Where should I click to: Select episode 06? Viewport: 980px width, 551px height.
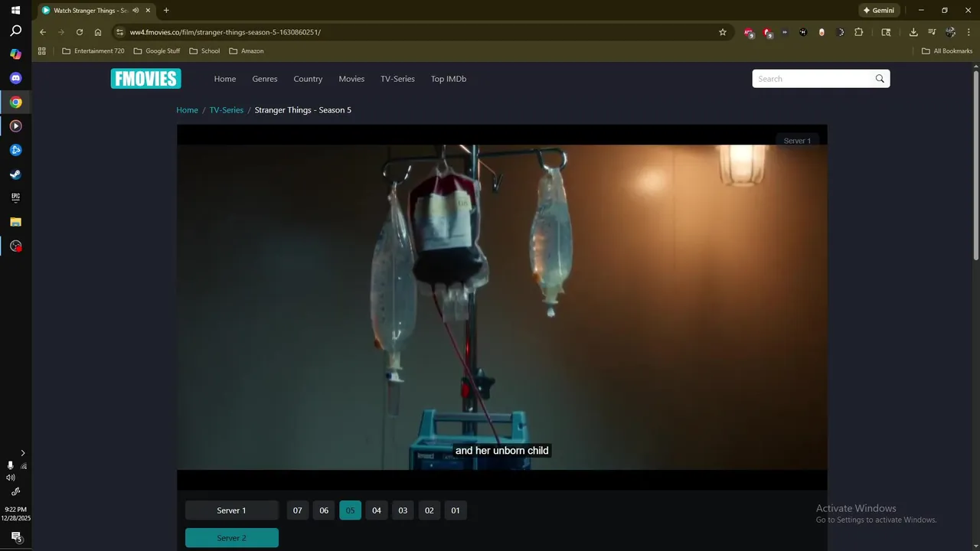324,510
